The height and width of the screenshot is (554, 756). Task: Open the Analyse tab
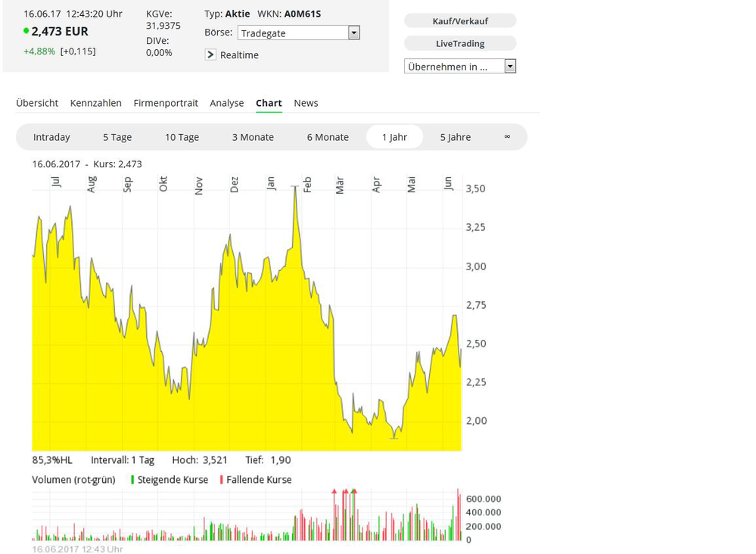(226, 103)
